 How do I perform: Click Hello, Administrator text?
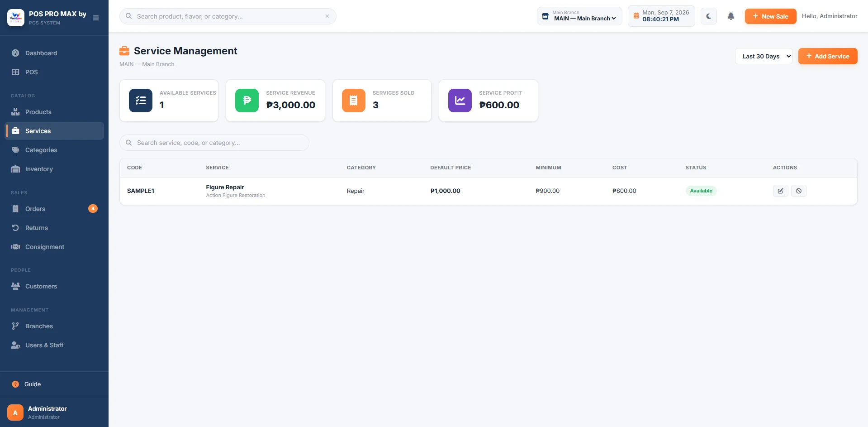click(830, 16)
